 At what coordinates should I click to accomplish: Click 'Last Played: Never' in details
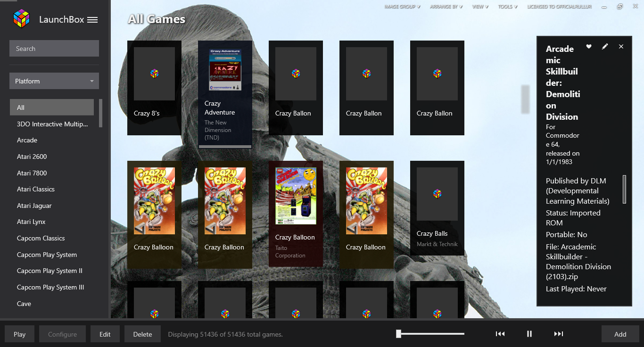[576, 289]
